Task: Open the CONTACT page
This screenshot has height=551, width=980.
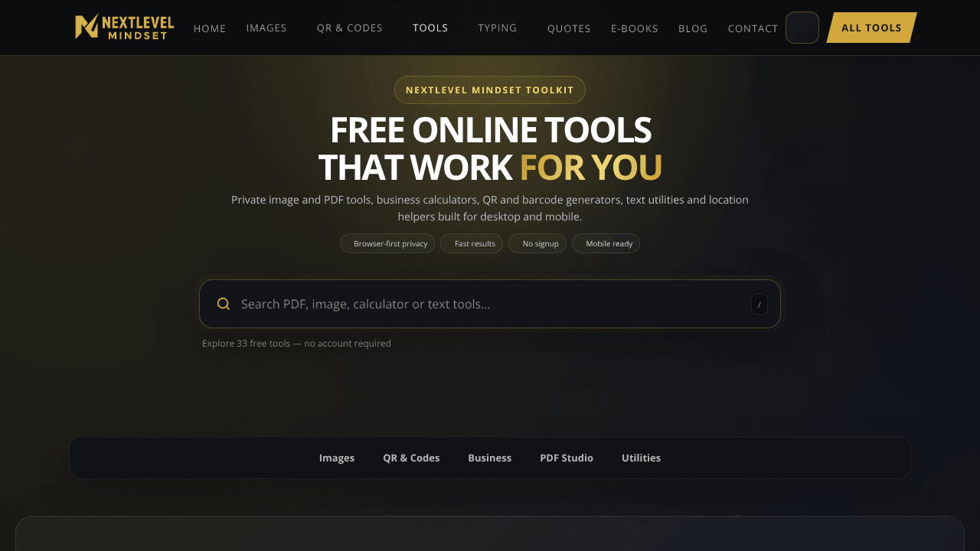Action: [753, 28]
